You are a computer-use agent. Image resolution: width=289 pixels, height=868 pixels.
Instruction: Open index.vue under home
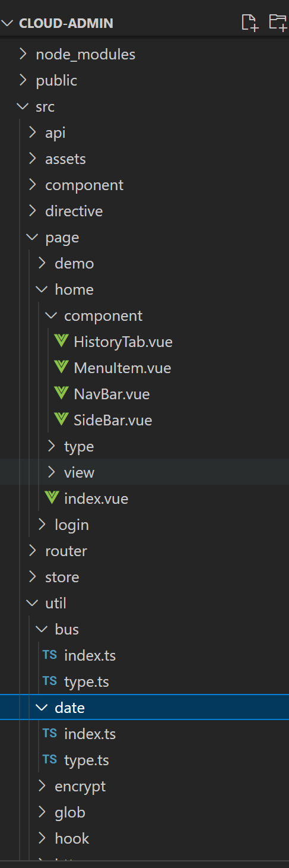point(96,498)
